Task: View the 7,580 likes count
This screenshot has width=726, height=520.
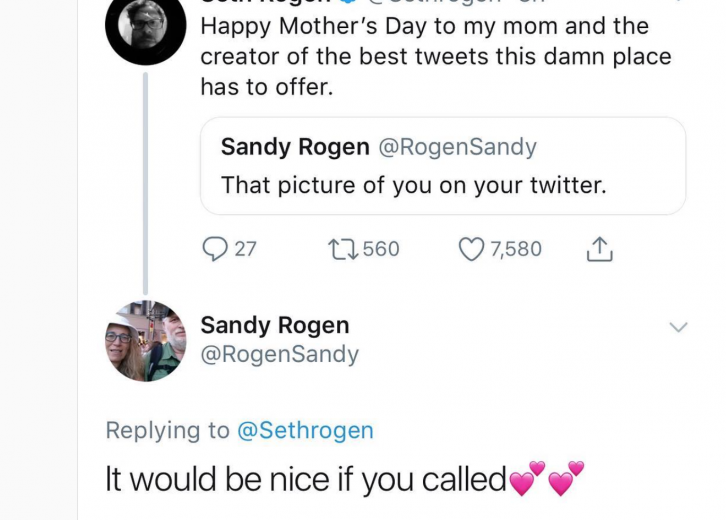Action: tap(516, 249)
